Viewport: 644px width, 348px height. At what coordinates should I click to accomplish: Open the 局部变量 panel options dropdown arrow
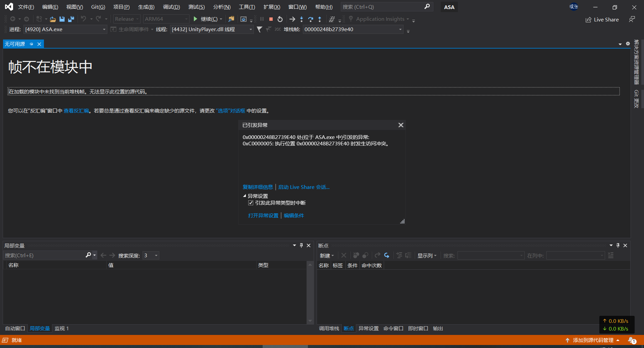point(294,246)
